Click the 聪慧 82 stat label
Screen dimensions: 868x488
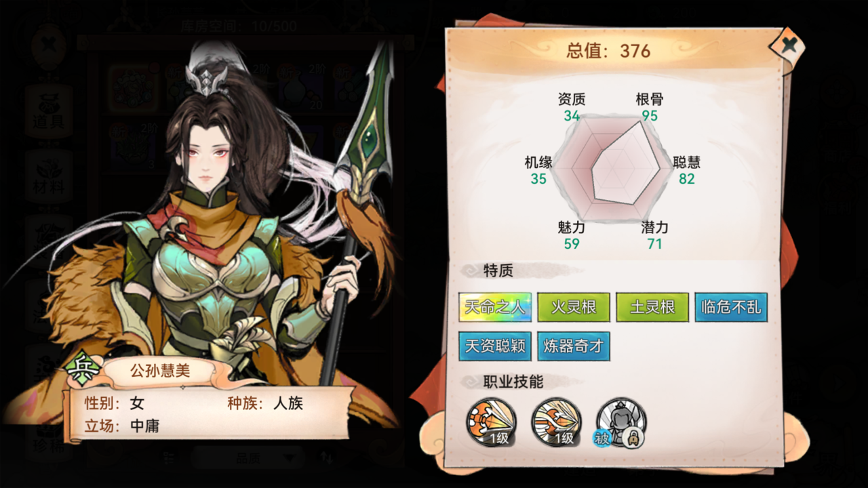click(x=687, y=170)
